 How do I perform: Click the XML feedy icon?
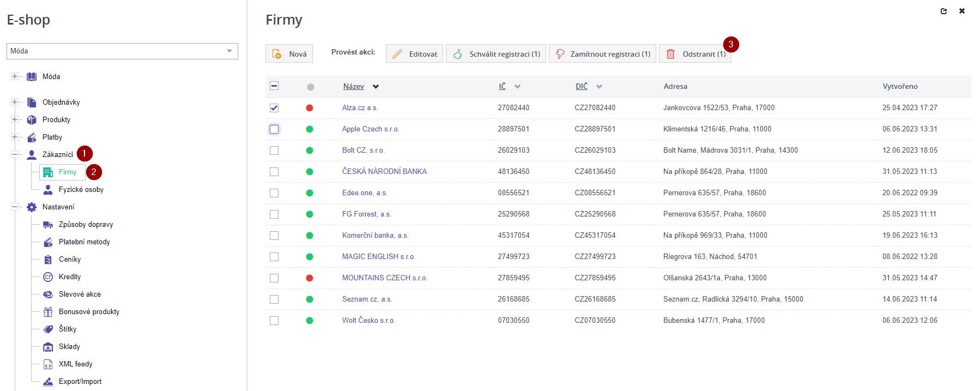[x=48, y=364]
